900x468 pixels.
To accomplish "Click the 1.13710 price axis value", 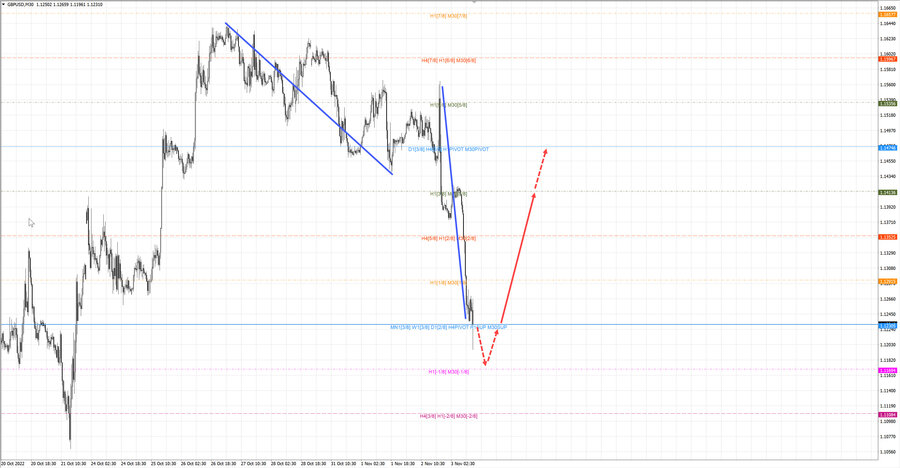I will [887, 222].
